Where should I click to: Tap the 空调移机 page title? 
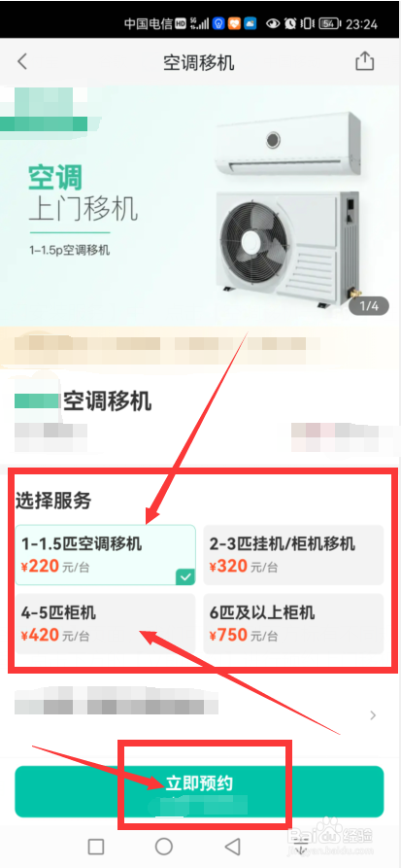coord(199,62)
